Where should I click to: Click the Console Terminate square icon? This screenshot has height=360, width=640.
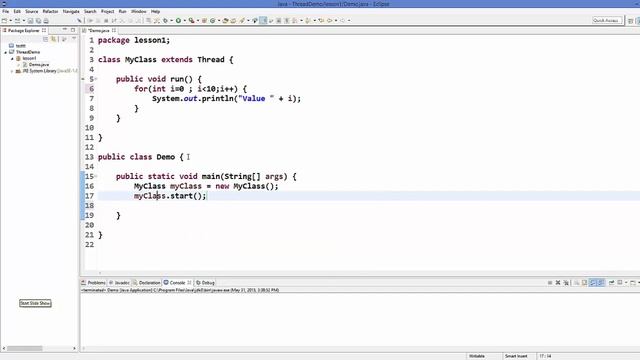coord(550,282)
